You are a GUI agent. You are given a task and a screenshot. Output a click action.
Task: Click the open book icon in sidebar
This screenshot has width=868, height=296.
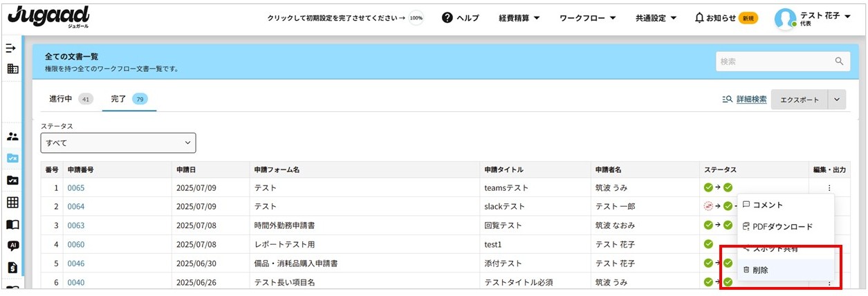click(12, 225)
